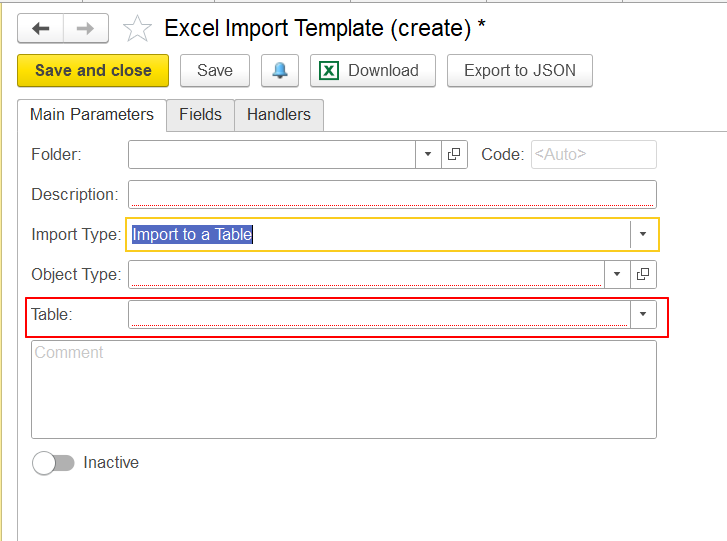The image size is (727, 541).
Task: Click the bell notification icon button
Action: (x=280, y=70)
